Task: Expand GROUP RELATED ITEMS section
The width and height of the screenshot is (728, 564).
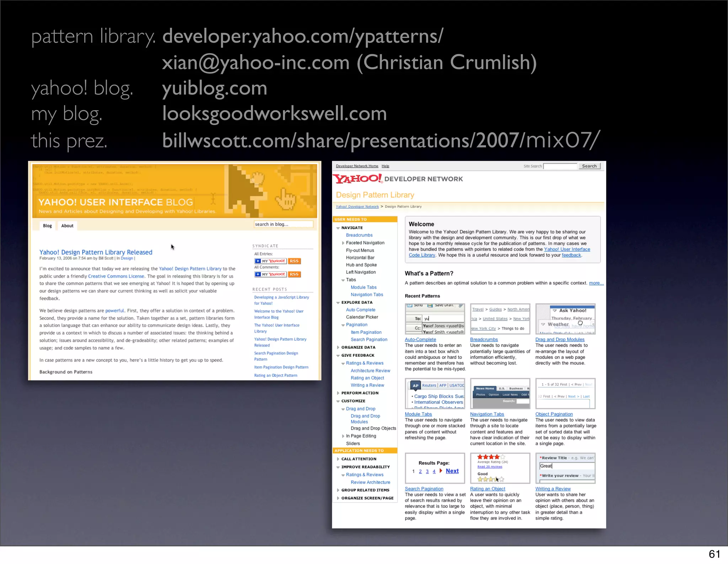Action: [x=338, y=490]
